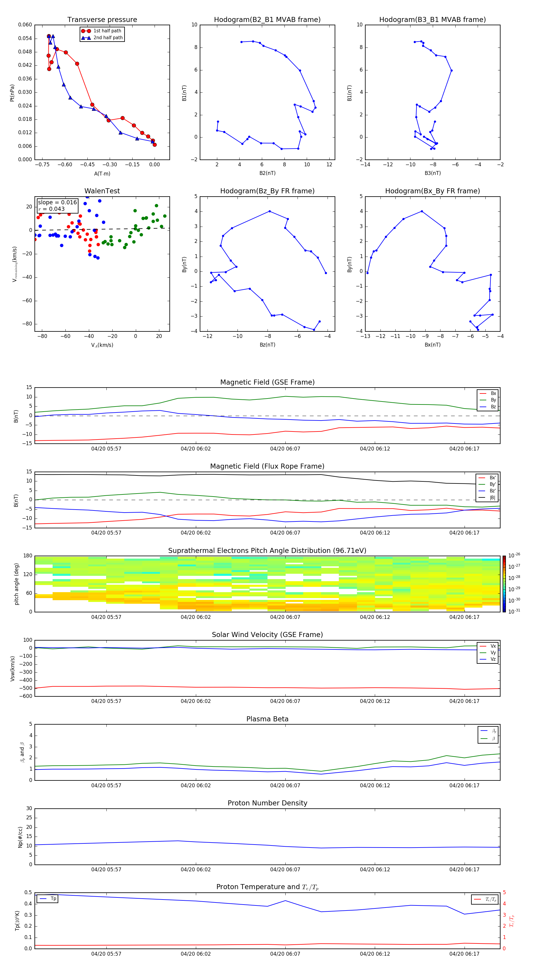Click the 'Hodogram(Bx_By FR frame)' title
Screen dimensions: 535x980
[432, 191]
